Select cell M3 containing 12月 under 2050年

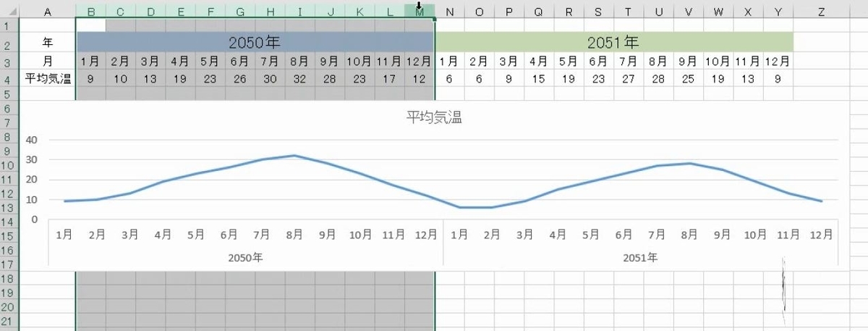(420, 61)
